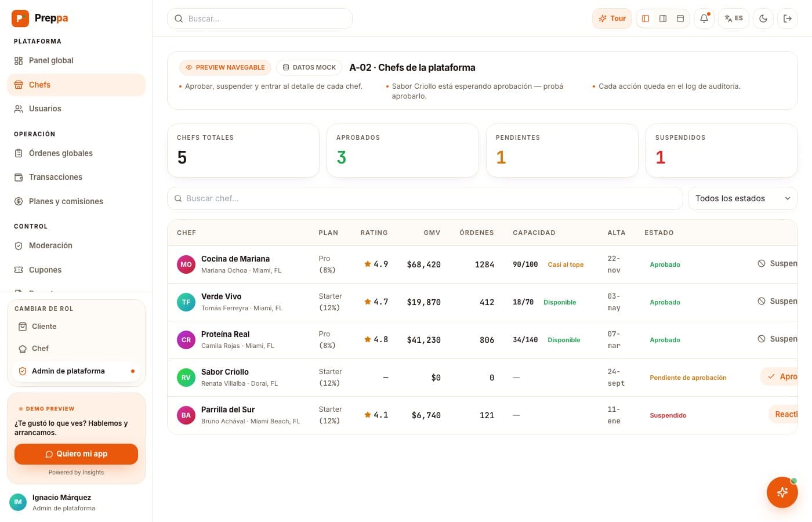
Task: Click the IM user avatar
Action: tap(18, 502)
